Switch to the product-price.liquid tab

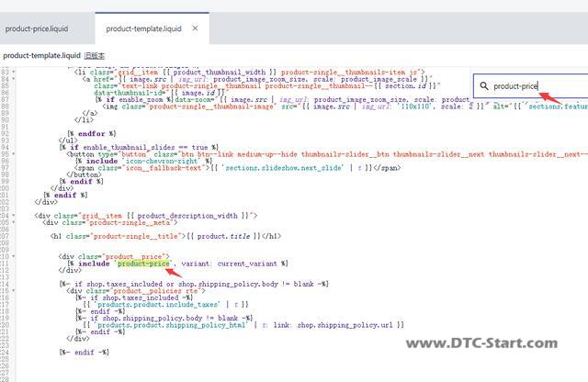click(37, 28)
